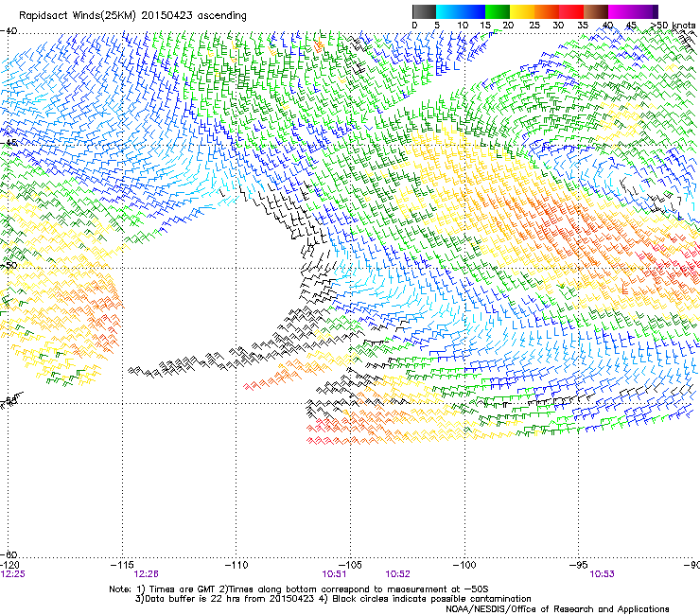This screenshot has height=615, width=700.
Task: Click the green 15-20 knots color segment
Action: [498, 11]
